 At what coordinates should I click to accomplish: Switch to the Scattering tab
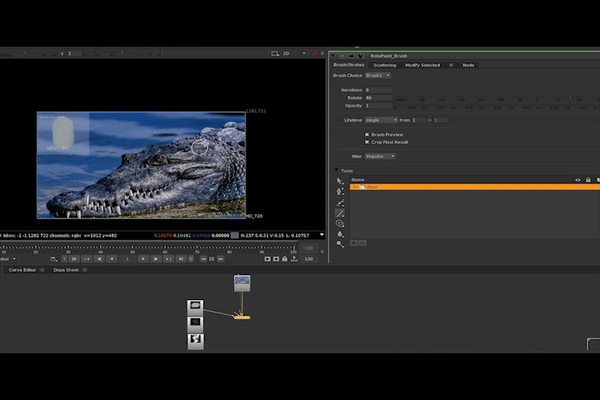pyautogui.click(x=384, y=65)
